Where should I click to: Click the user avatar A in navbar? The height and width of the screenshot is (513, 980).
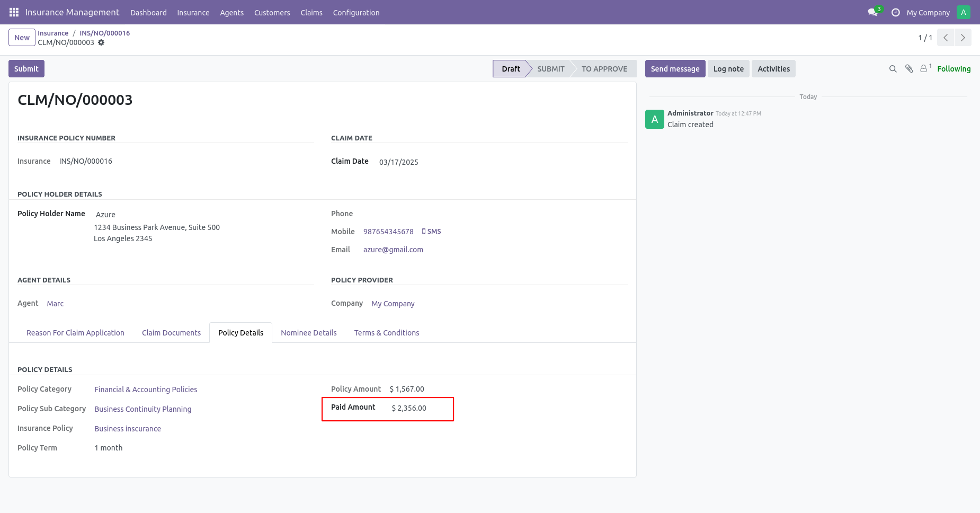tap(964, 12)
